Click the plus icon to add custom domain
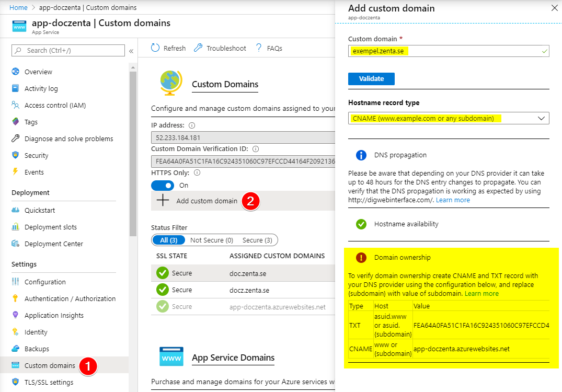 pyautogui.click(x=163, y=201)
